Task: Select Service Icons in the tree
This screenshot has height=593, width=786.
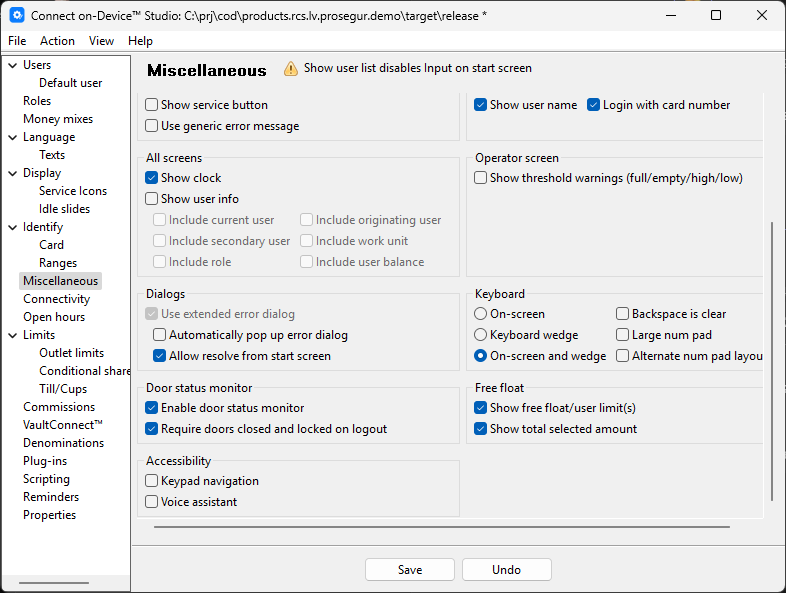Action: 73,191
